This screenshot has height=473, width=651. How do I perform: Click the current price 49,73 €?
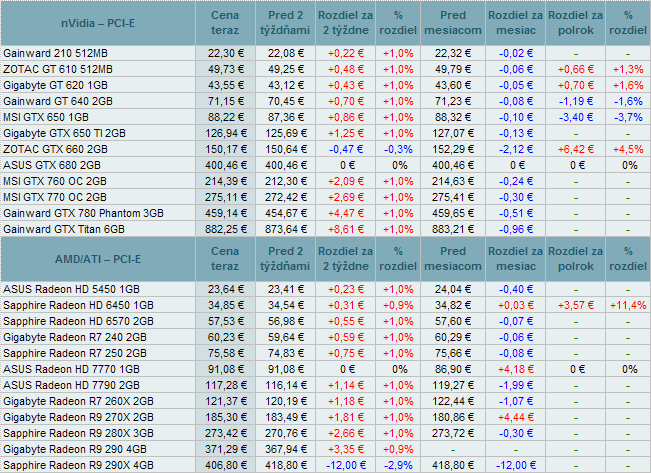(226, 69)
